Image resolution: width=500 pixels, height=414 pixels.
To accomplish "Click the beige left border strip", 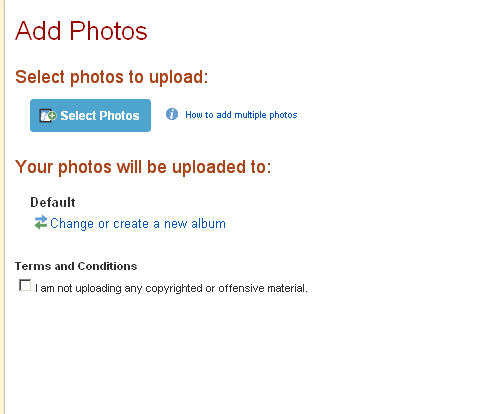I will tap(2, 207).
